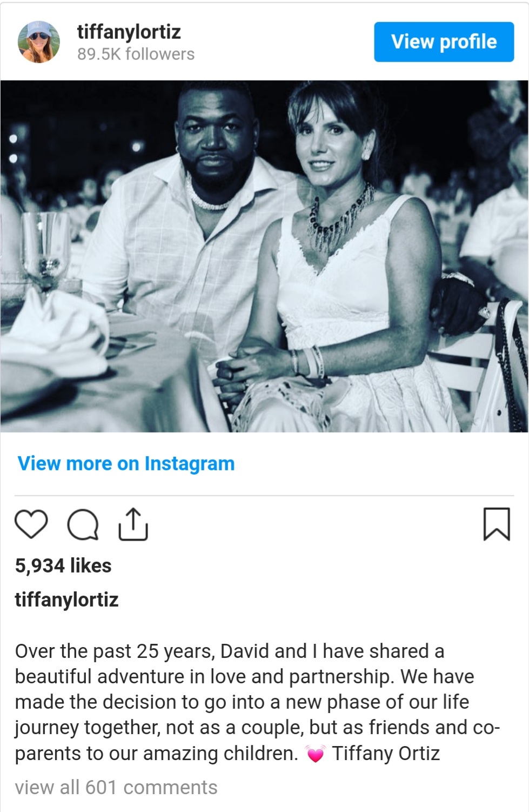
Task: Open the black-and-white couple photo
Action: 264,256
